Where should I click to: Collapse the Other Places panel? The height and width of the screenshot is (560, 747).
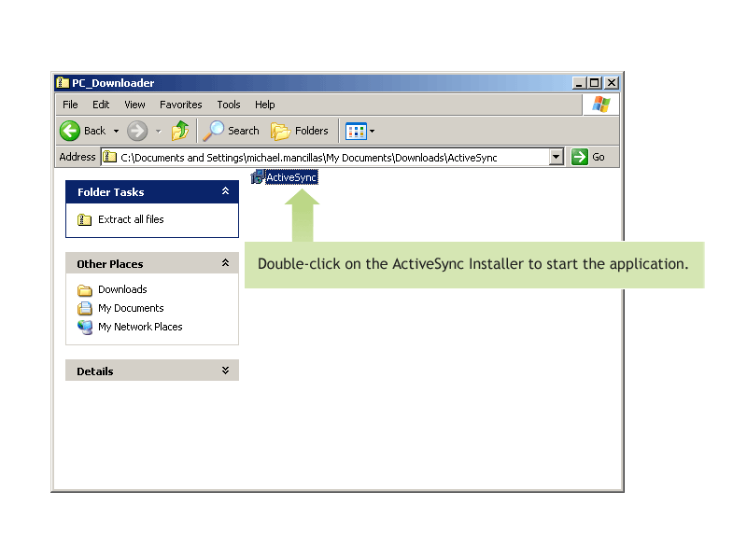click(225, 263)
